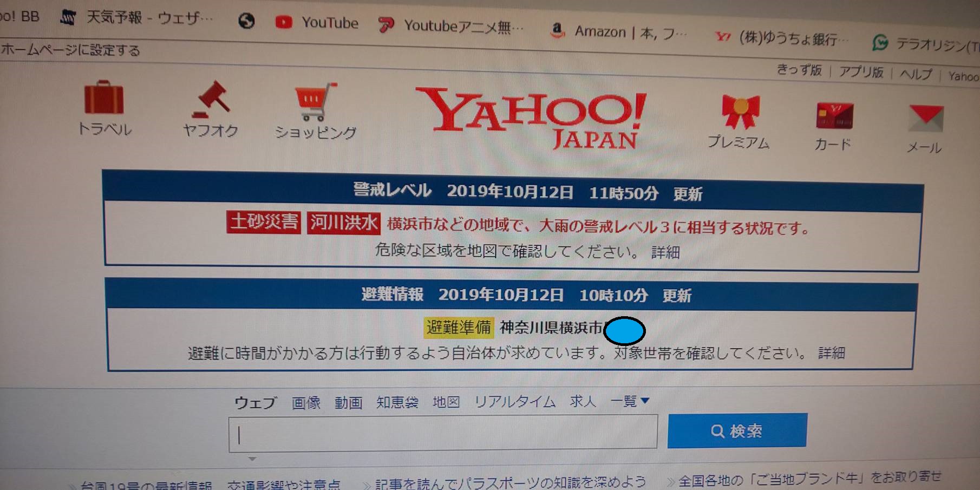Image resolution: width=980 pixels, height=490 pixels.
Task: Open the きっず版 link
Action: (x=799, y=70)
